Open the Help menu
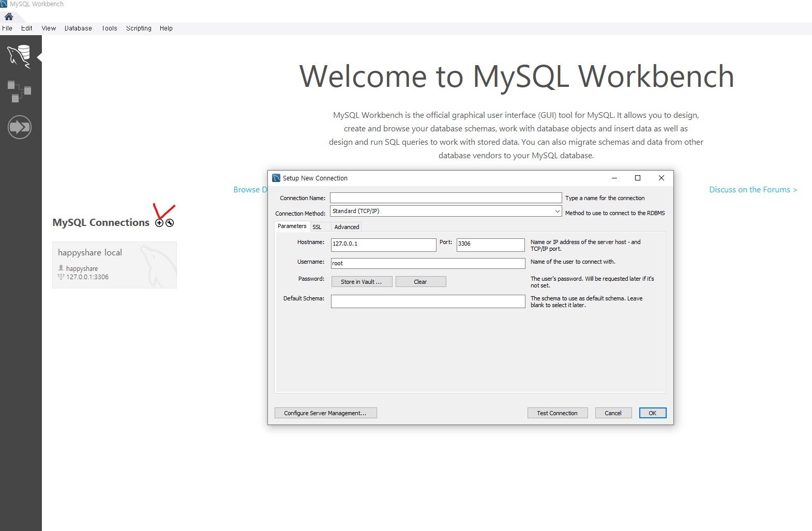 tap(166, 28)
